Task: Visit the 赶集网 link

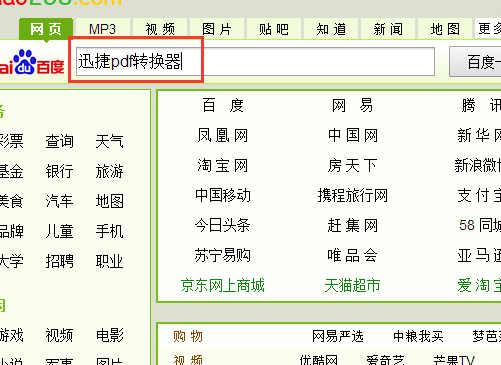Action: pos(353,225)
